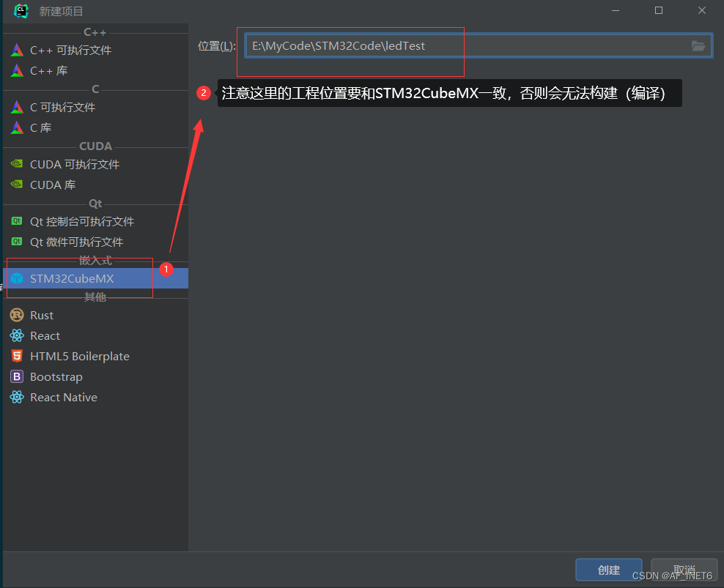The height and width of the screenshot is (588, 724).
Task: Click the Qt 控制台可执行文件 Qt icon
Action: (x=17, y=221)
